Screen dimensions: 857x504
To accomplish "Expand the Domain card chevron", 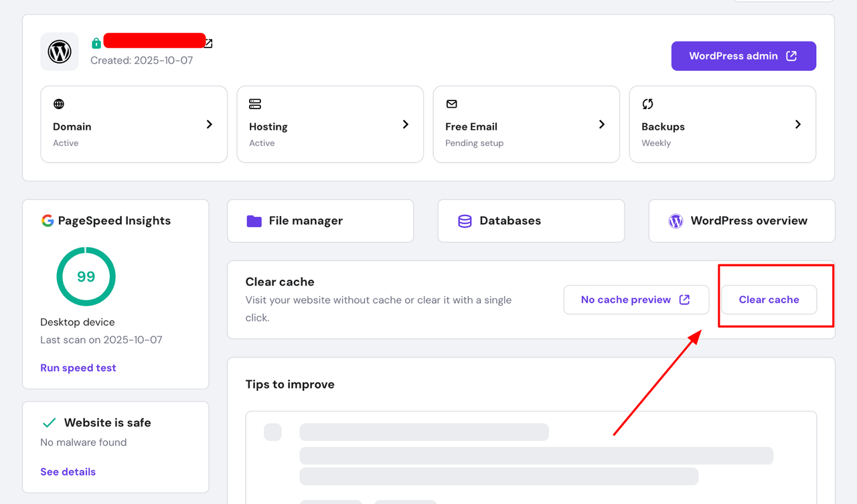I will 210,124.
